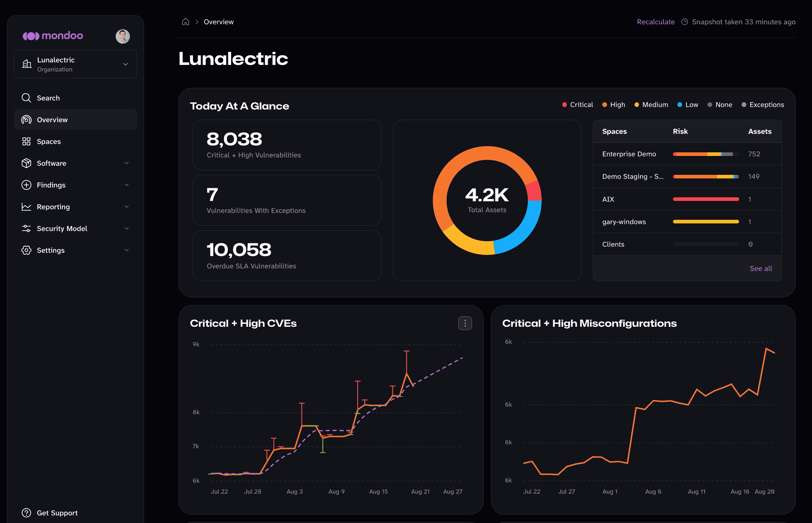812x523 pixels.
Task: Click See all spaces link
Action: pos(761,268)
